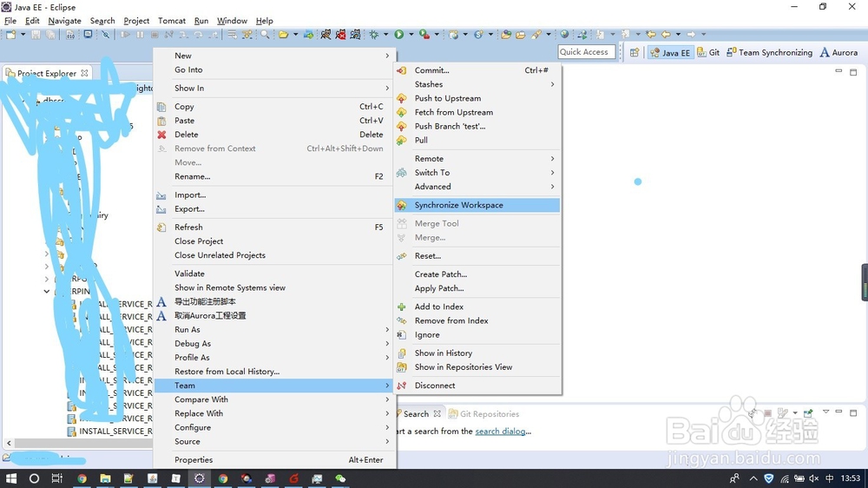Open dropdown arrow next to Debug icon
Viewport: 868px width, 488px height.
point(386,35)
